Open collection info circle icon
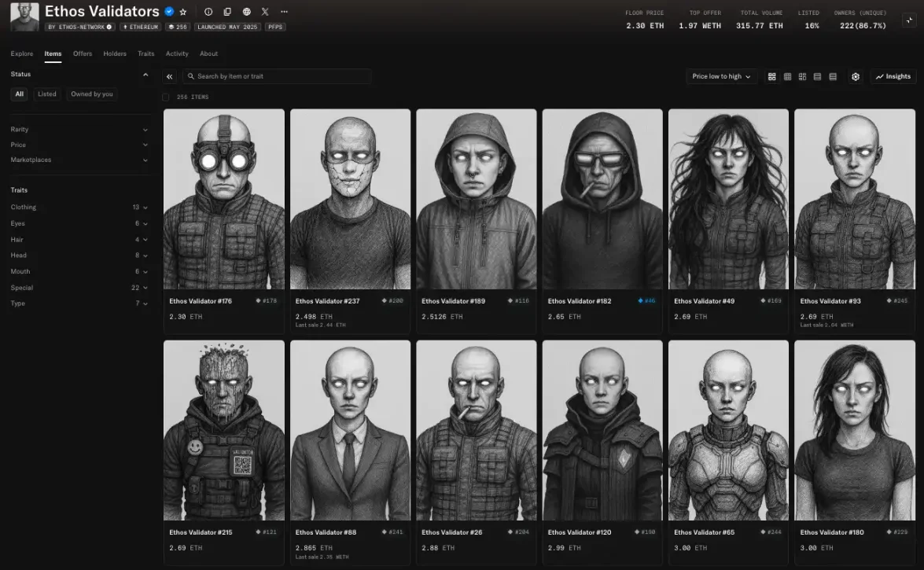924x570 pixels. (x=208, y=12)
